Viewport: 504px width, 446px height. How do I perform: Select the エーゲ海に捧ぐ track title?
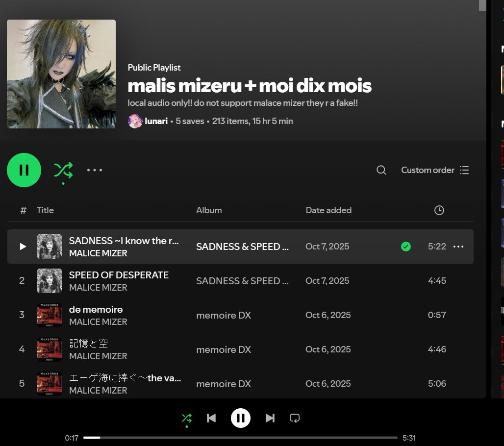(x=125, y=378)
